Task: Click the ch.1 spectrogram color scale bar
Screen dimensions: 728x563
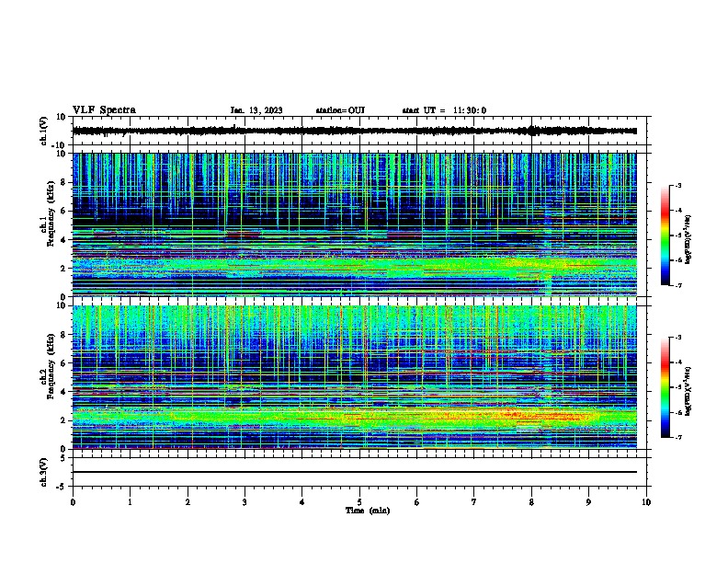Action: 665,236
